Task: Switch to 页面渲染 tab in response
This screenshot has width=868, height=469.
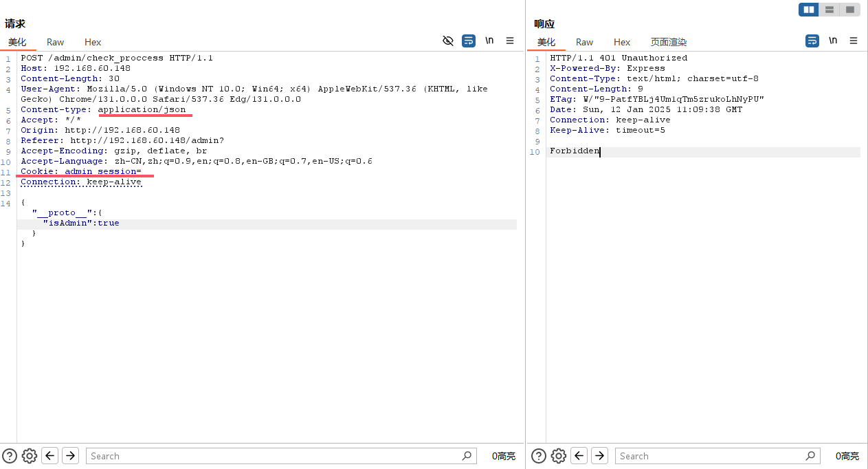Action: point(669,43)
